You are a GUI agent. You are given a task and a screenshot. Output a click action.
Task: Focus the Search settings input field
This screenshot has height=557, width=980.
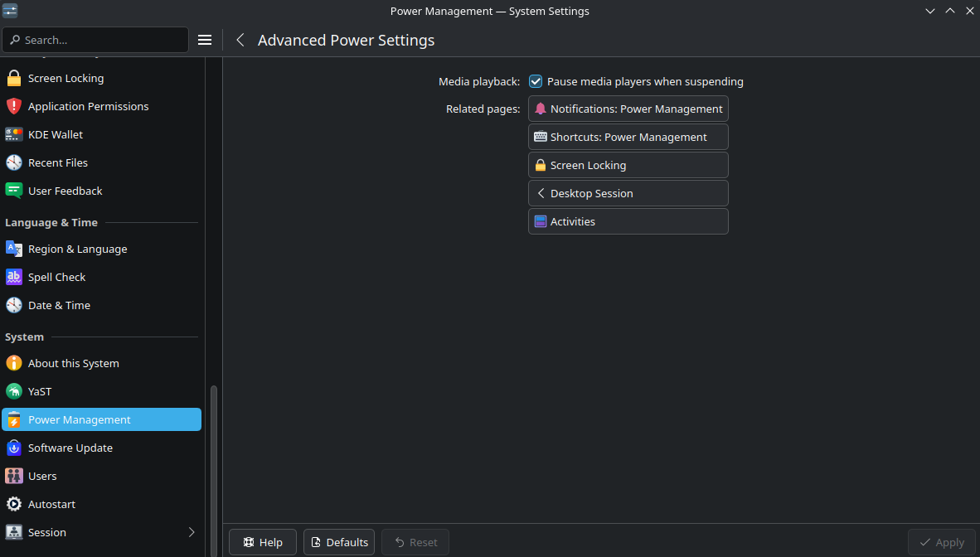coord(99,40)
